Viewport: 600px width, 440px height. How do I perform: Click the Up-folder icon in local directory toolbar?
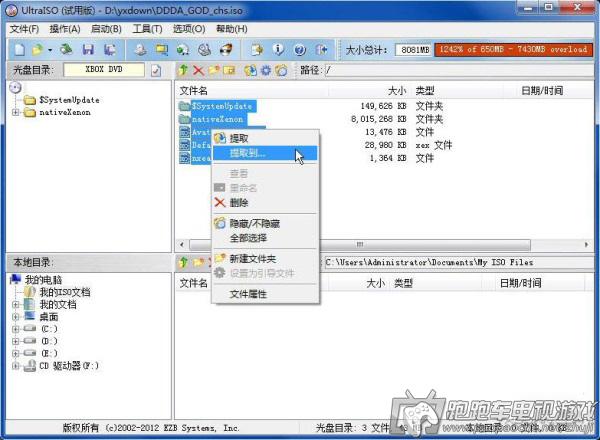[x=183, y=262]
